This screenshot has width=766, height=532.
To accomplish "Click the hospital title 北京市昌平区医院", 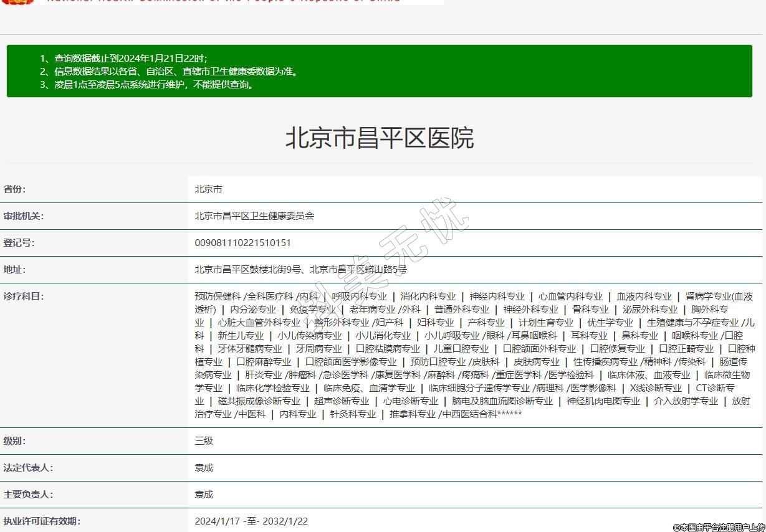I will [x=379, y=138].
